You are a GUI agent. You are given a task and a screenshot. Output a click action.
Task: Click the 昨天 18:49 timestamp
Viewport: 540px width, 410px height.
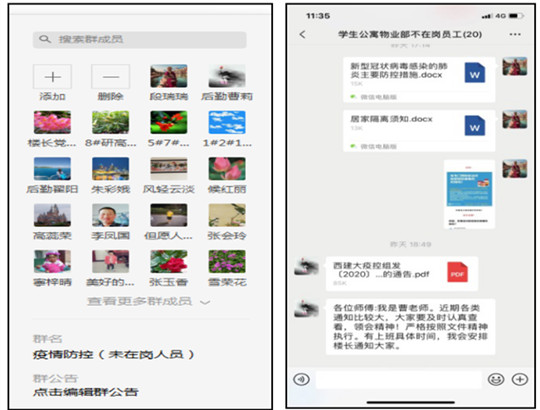click(x=410, y=244)
